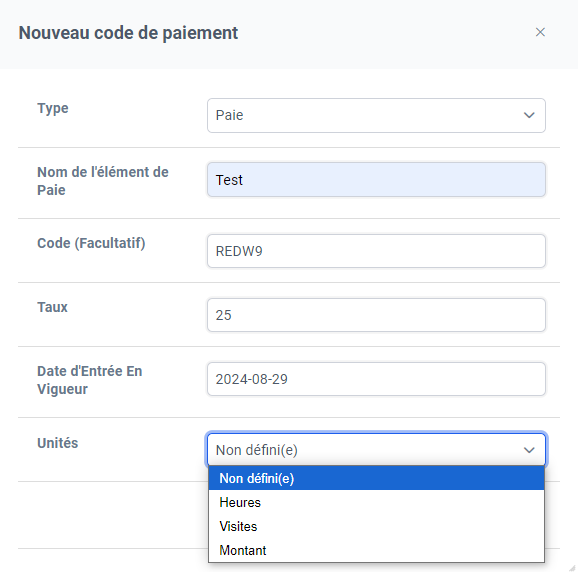This screenshot has width=578, height=572.
Task: Select Montant as the unit
Action: 376,550
